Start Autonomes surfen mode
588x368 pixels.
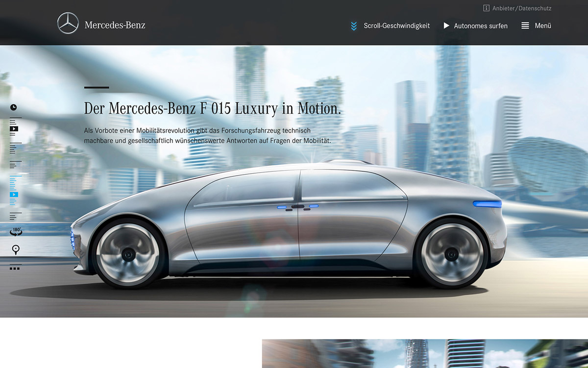tap(481, 26)
